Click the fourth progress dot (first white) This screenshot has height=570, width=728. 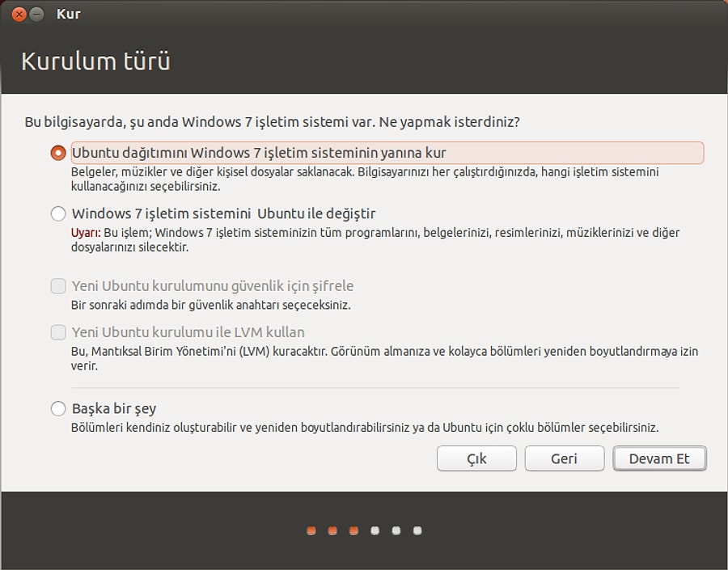click(x=375, y=531)
